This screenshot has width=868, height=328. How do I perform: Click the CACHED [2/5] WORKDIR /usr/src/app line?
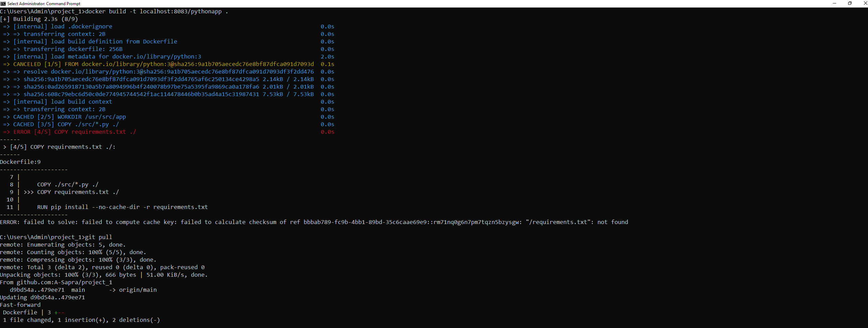point(64,117)
